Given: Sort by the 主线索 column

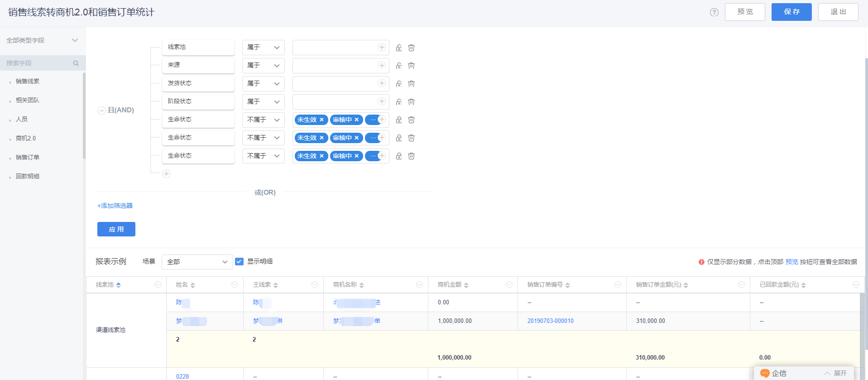Looking at the screenshot, I should pos(276,285).
